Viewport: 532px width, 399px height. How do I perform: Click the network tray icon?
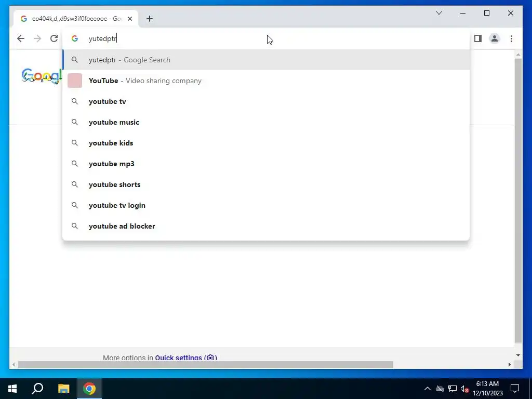point(453,389)
